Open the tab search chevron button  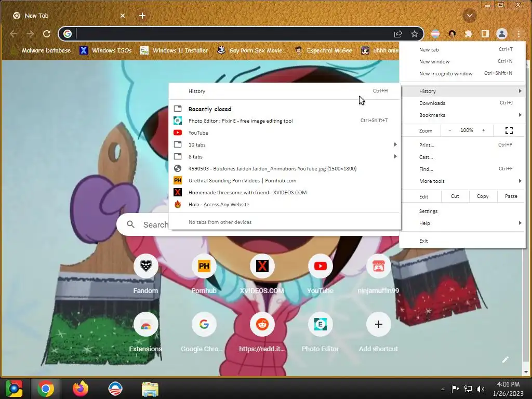coord(470,16)
